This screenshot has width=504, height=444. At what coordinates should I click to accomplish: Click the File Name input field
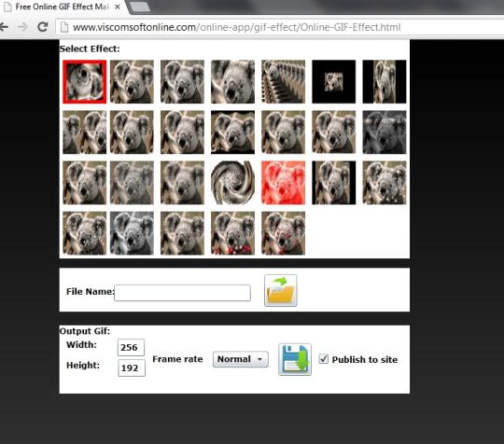tap(182, 293)
